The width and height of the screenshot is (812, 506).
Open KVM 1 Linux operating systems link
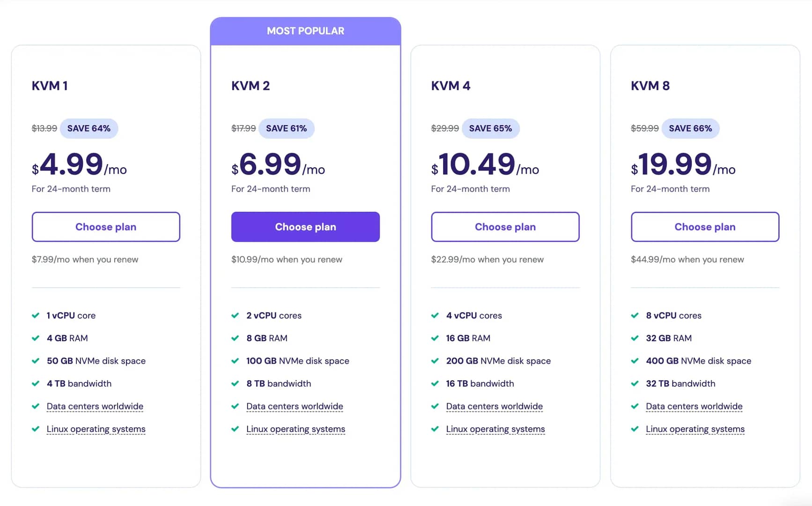pos(96,429)
